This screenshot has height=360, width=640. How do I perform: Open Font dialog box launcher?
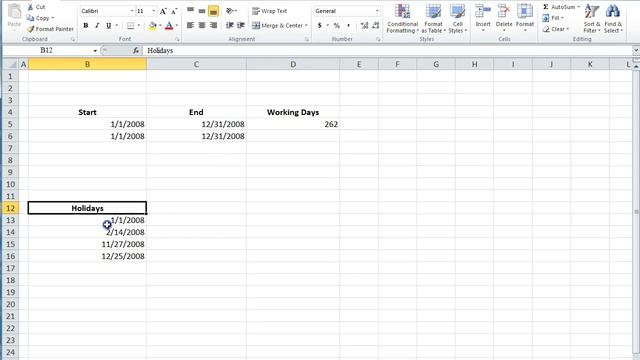(178, 40)
